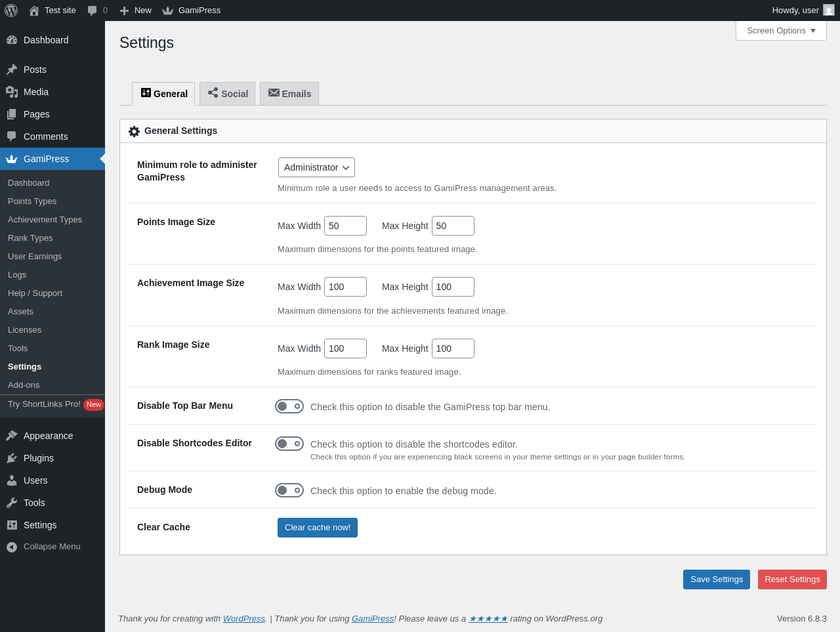
Task: Open Media from the sidebar icon
Action: pyautogui.click(x=12, y=92)
